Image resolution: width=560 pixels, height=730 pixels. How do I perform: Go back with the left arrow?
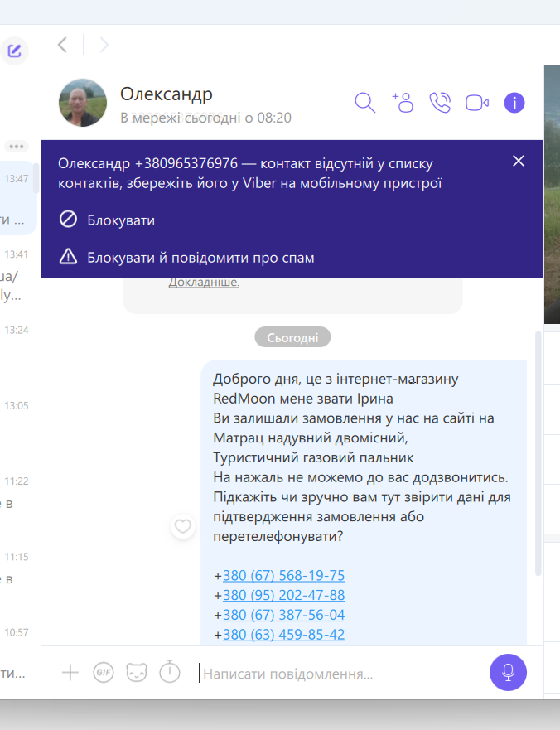62,46
